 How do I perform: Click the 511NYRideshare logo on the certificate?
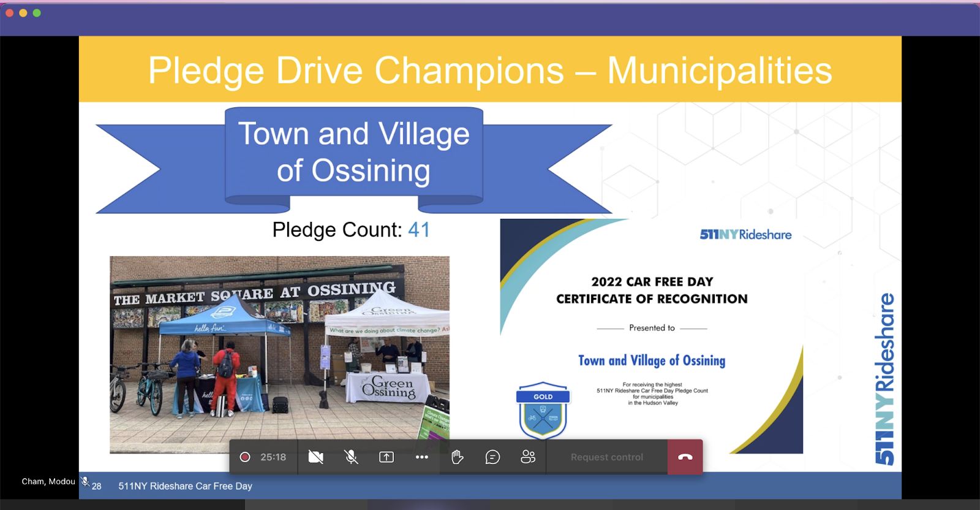click(x=745, y=235)
